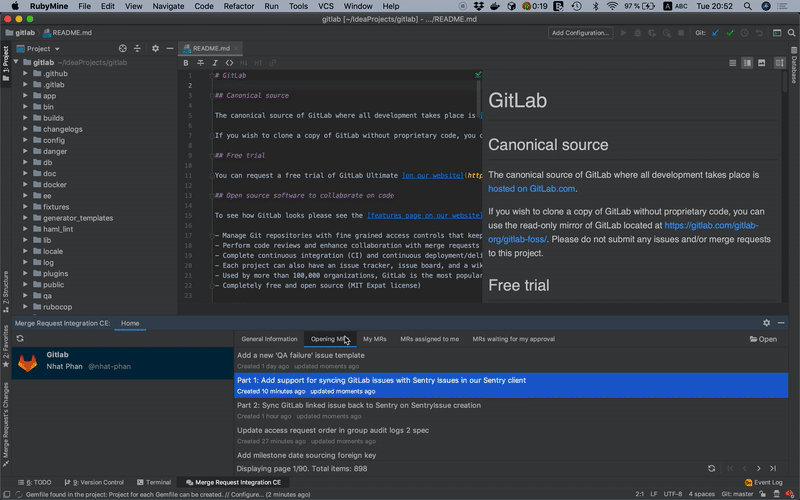Switch to MRs waiting for my approval tab
Screen dimensions: 800x500
pos(513,339)
